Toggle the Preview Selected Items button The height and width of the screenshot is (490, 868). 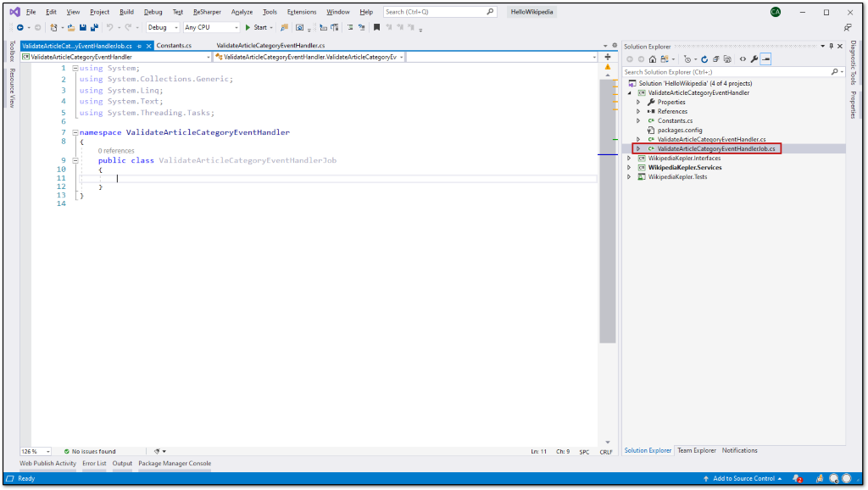point(765,59)
